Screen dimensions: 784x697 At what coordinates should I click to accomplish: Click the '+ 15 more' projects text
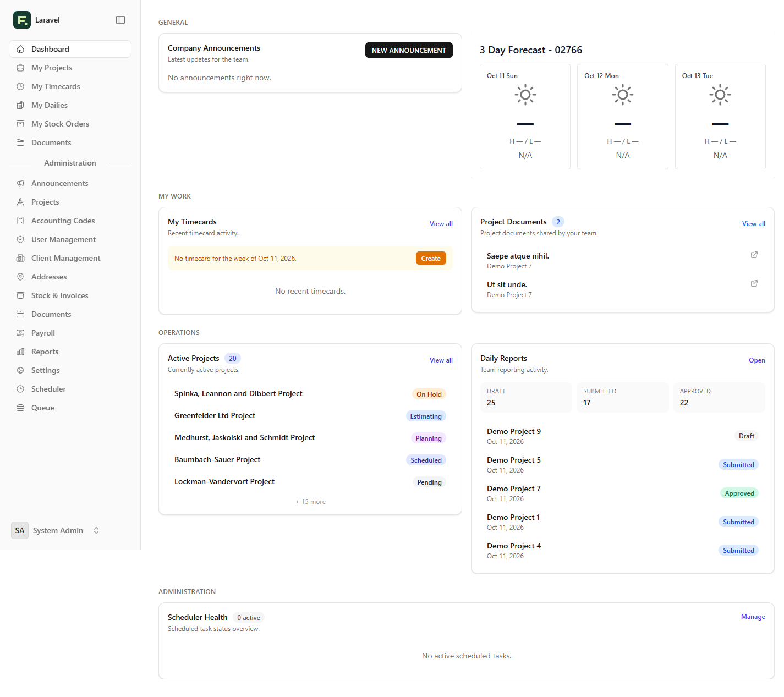310,502
